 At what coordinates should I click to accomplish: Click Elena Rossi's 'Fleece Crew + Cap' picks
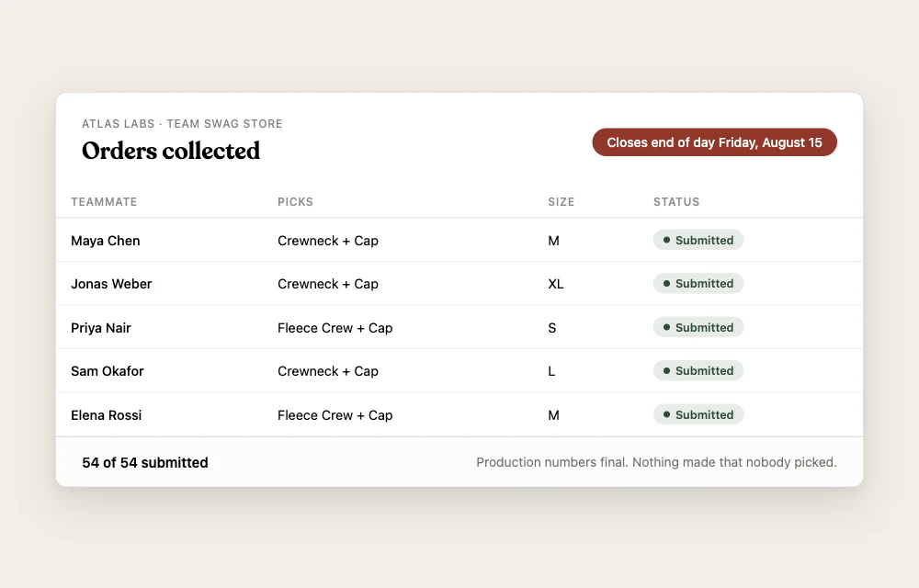335,415
